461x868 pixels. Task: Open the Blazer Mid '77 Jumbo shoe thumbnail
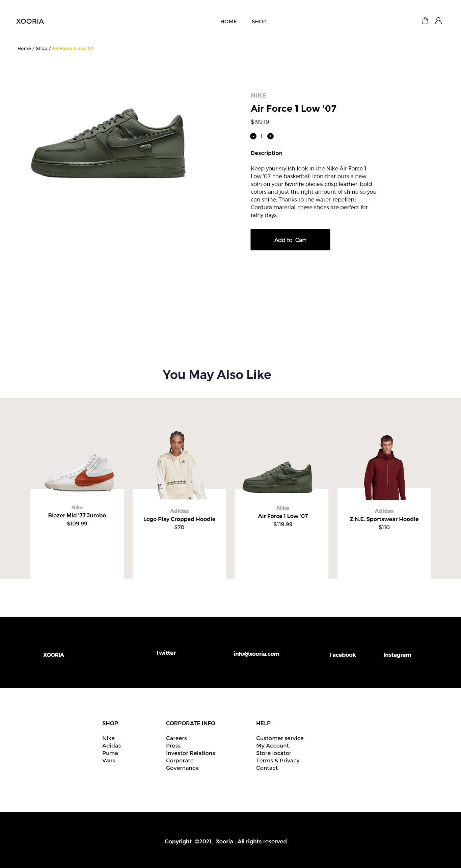pos(80,472)
